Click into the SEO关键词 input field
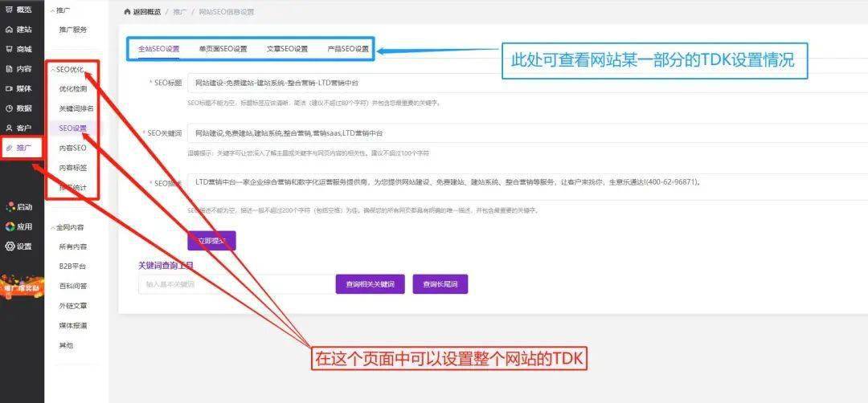The width and height of the screenshot is (868, 403). pos(527,133)
